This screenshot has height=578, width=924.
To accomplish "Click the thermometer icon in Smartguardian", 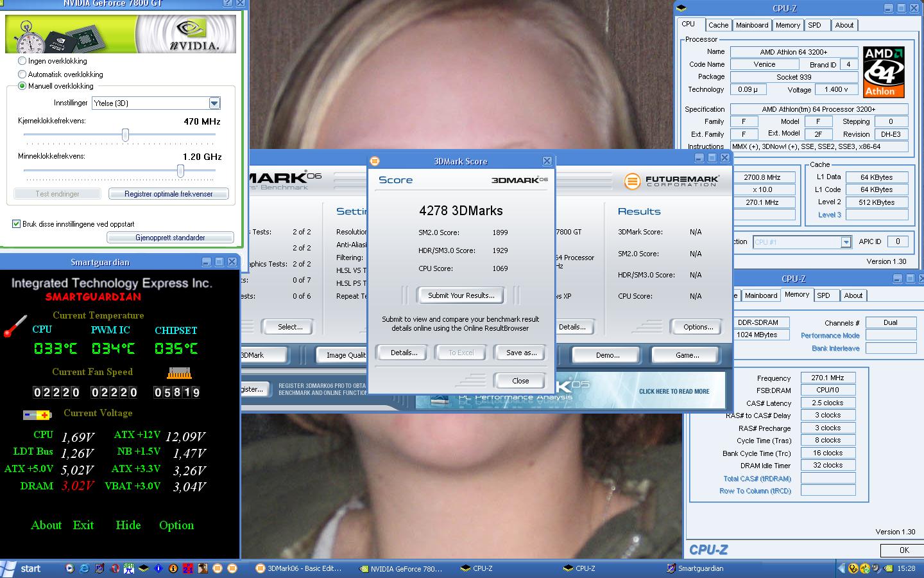I will (x=15, y=326).
